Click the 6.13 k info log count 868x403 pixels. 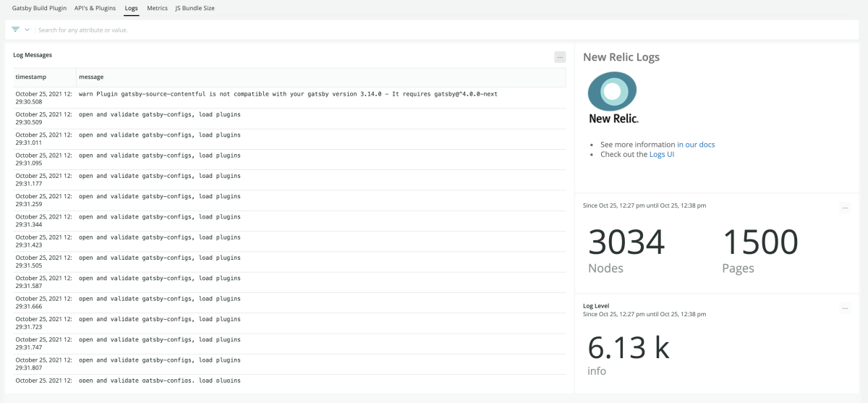pyautogui.click(x=628, y=349)
